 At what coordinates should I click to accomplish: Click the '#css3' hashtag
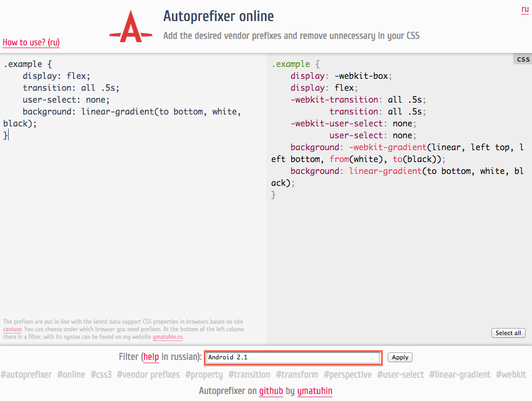[101, 375]
